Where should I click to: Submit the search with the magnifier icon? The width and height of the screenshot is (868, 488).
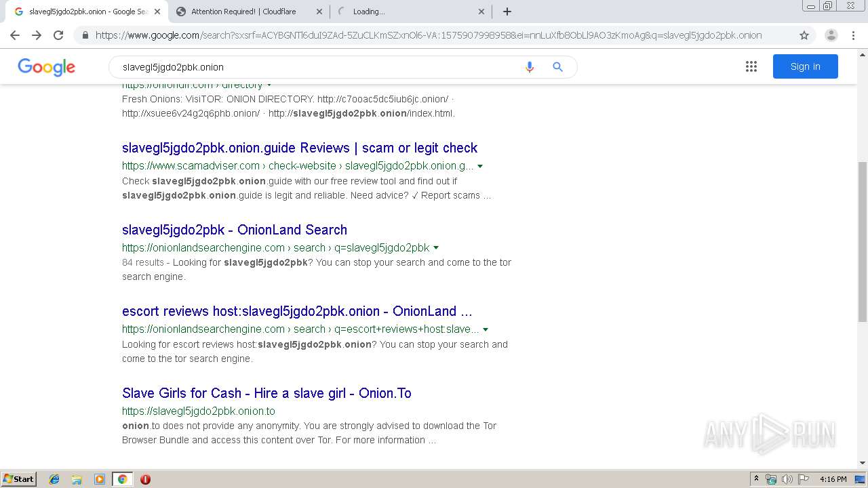[x=557, y=67]
